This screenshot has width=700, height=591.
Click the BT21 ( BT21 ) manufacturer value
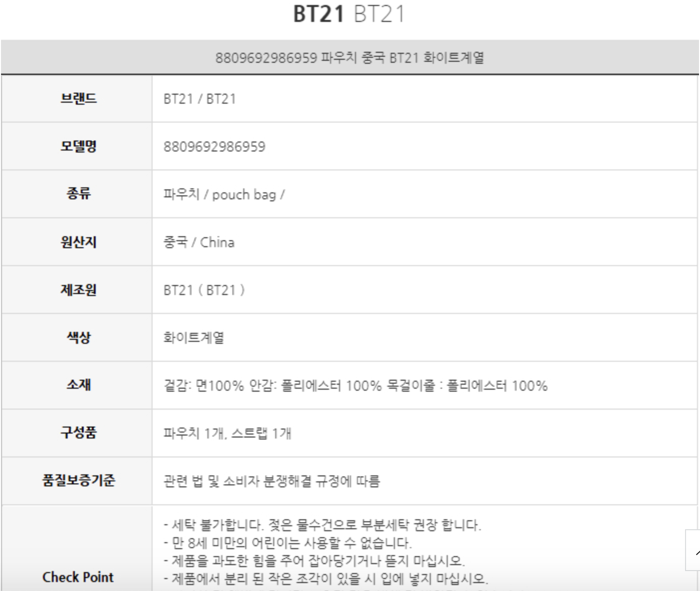point(204,290)
